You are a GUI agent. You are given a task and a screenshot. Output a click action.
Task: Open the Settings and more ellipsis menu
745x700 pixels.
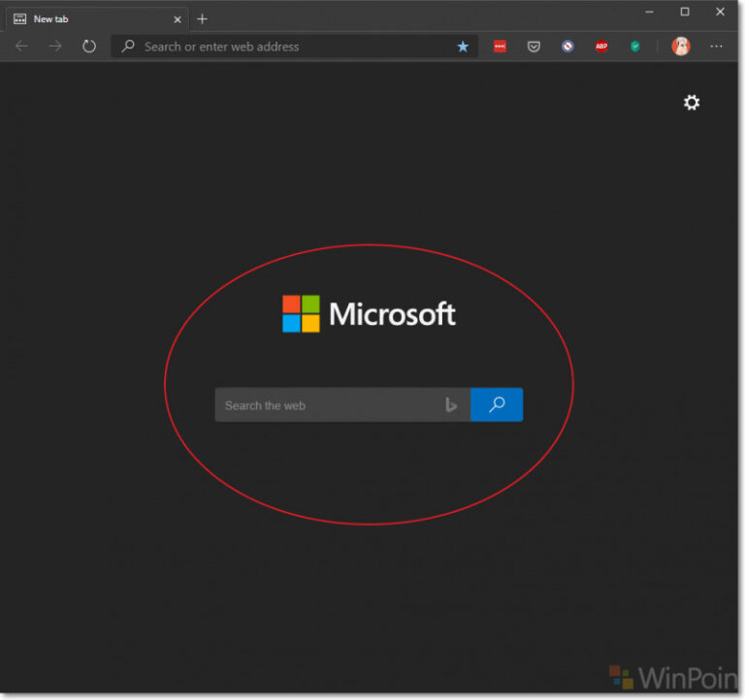(x=716, y=47)
